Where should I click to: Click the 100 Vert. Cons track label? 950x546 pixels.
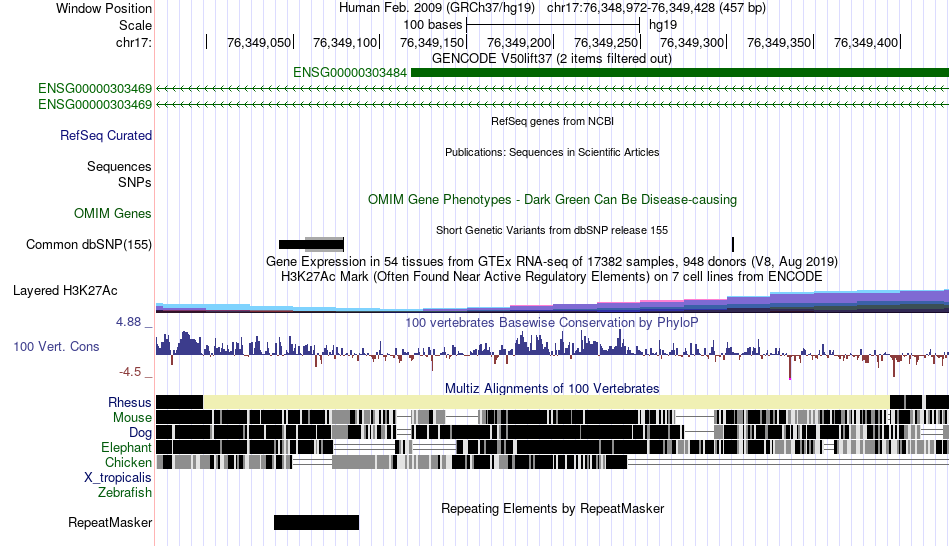[x=56, y=347]
